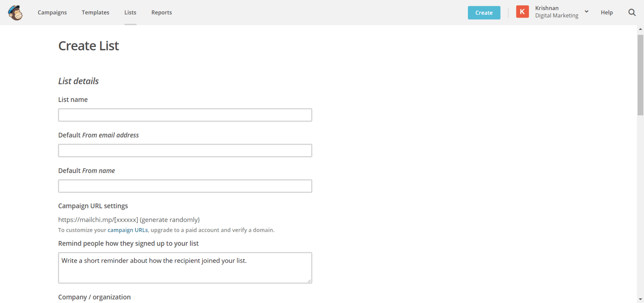Focus the List name text field
Viewport: 644px width, 303px height.
(x=185, y=115)
